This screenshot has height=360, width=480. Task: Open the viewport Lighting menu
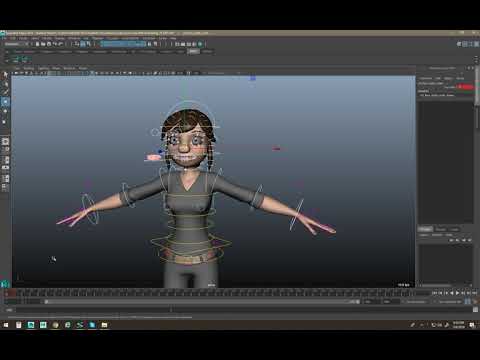click(43, 68)
